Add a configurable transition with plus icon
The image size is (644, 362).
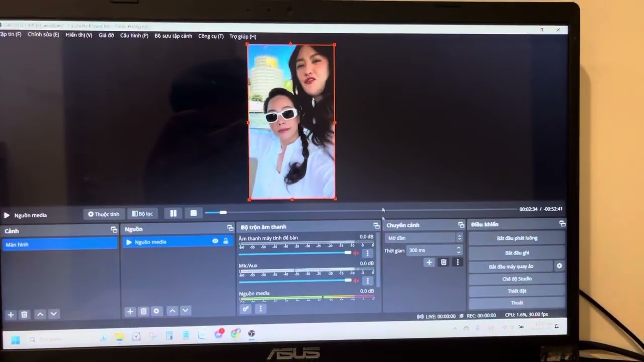[x=429, y=262]
